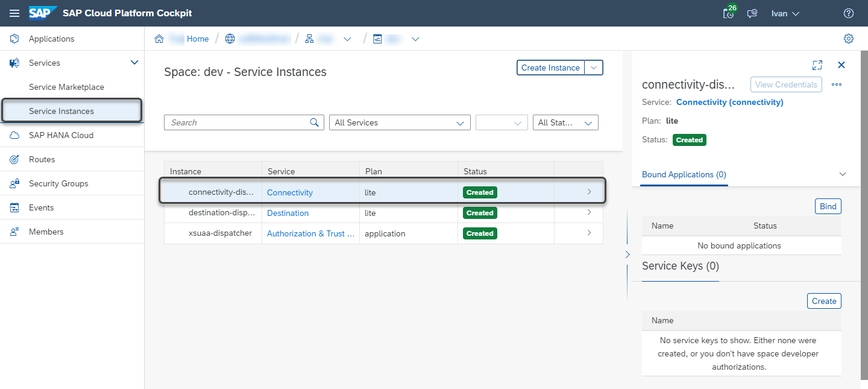Click the Home breadcrumb house icon
The width and height of the screenshot is (868, 389).
tap(159, 39)
